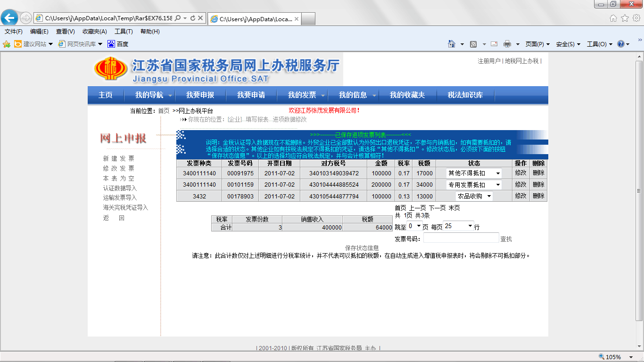Open the 其他不得抵扣 status dropdown
644x362 pixels.
click(x=474, y=173)
